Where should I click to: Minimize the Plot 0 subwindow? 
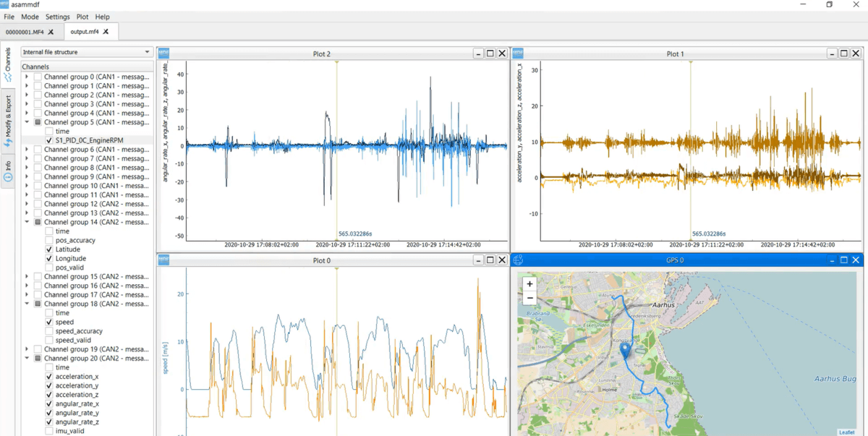(479, 260)
